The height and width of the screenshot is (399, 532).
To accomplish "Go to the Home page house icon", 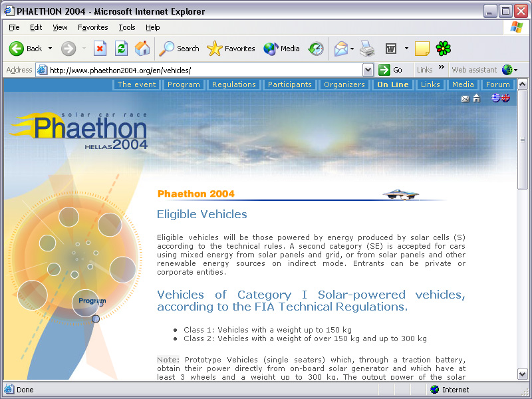I will 142,49.
